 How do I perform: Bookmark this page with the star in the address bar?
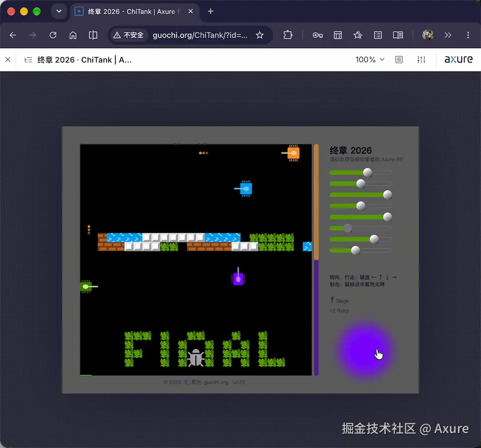pyautogui.click(x=260, y=35)
